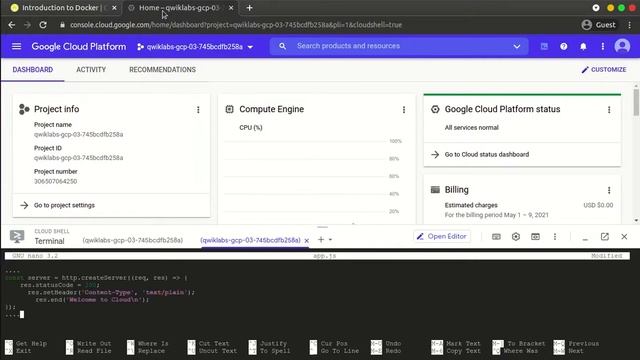Click the Open Editor button
Image resolution: width=640 pixels, height=360 pixels.
[442, 236]
